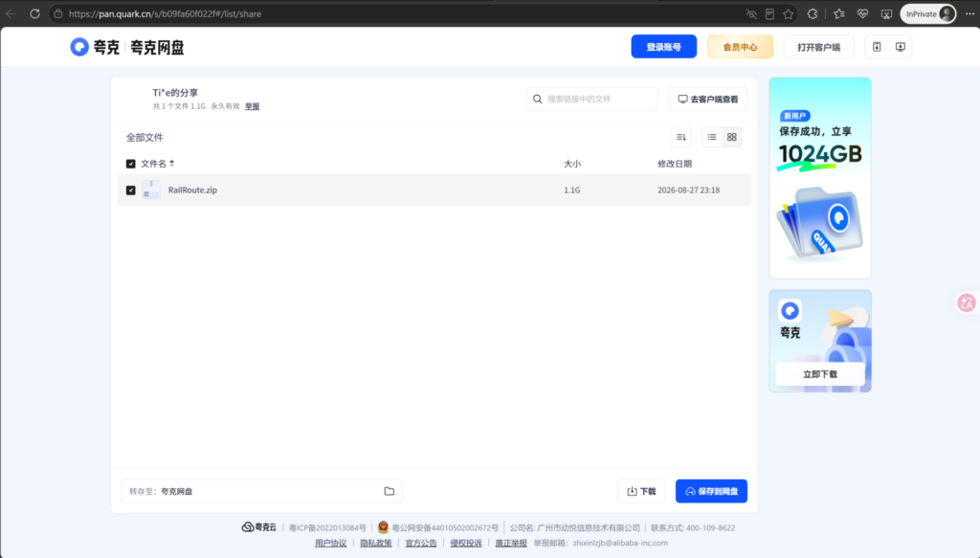Click the search magnifier icon

[538, 99]
